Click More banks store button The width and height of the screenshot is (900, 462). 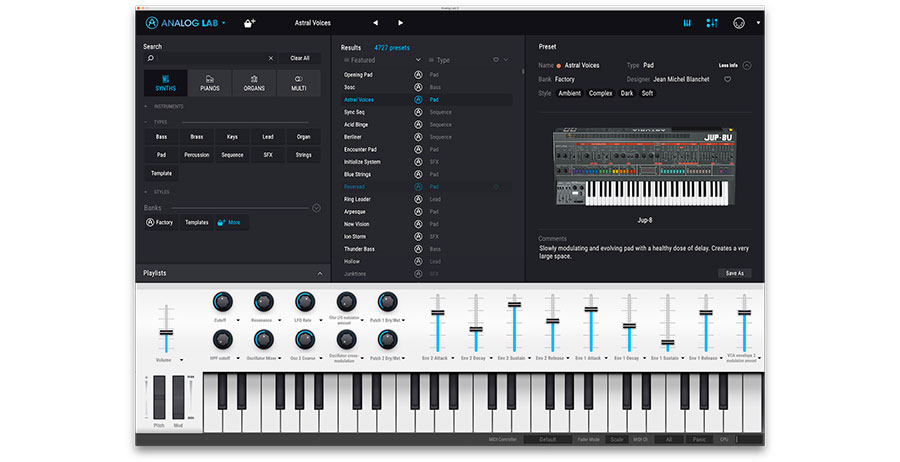click(231, 223)
